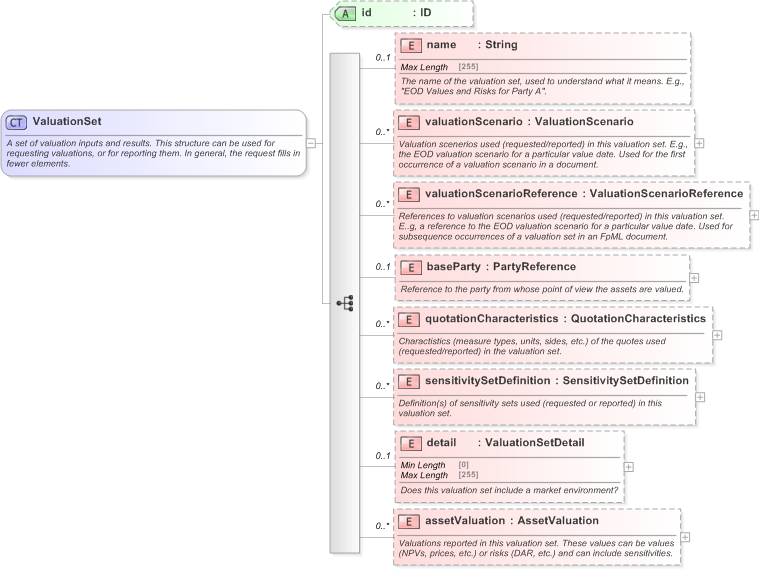Select 'quotationCharacteristics : QuotationCharacteristics' label
The width and height of the screenshot is (759, 570).
coord(565,318)
